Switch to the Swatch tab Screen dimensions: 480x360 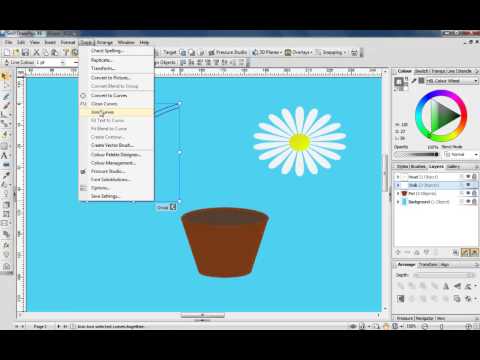pyautogui.click(x=422, y=71)
